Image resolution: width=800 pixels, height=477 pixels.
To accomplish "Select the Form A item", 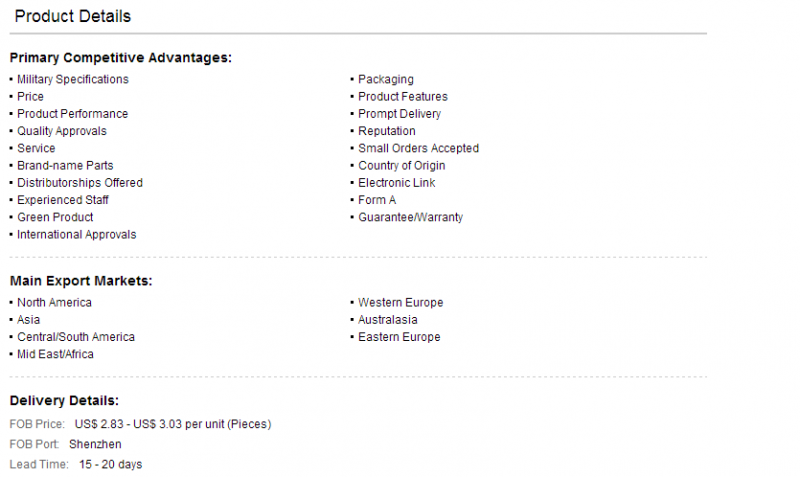I will tap(377, 200).
